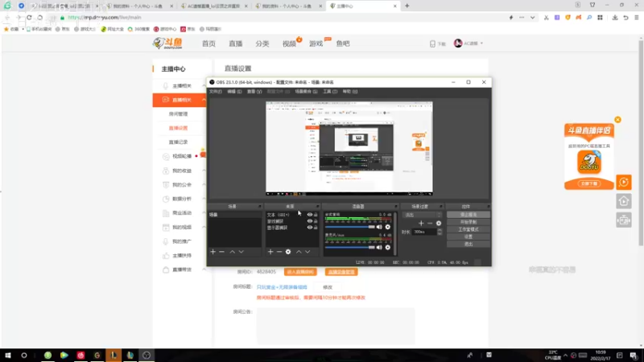Viewport: 644px width, 362px height.
Task: Open settings gear for 麦克风/Aux in the mixer
Action: [x=388, y=248]
